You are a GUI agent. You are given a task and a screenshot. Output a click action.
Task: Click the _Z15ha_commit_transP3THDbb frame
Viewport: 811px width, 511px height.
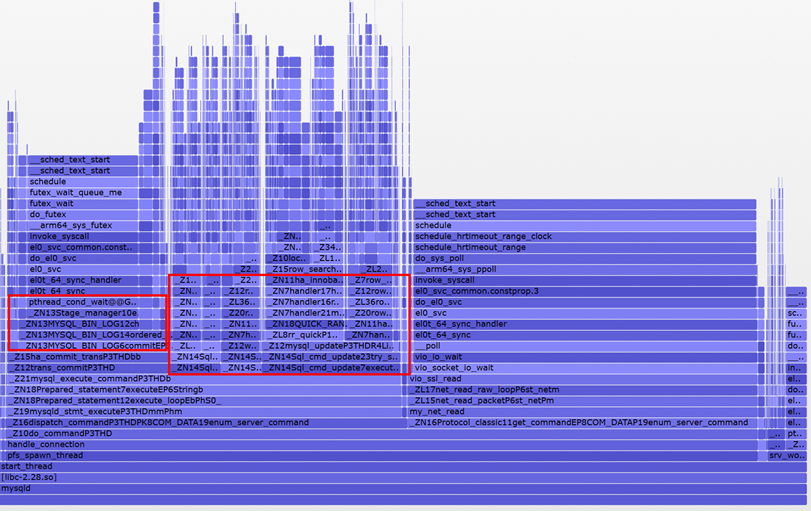[78, 356]
